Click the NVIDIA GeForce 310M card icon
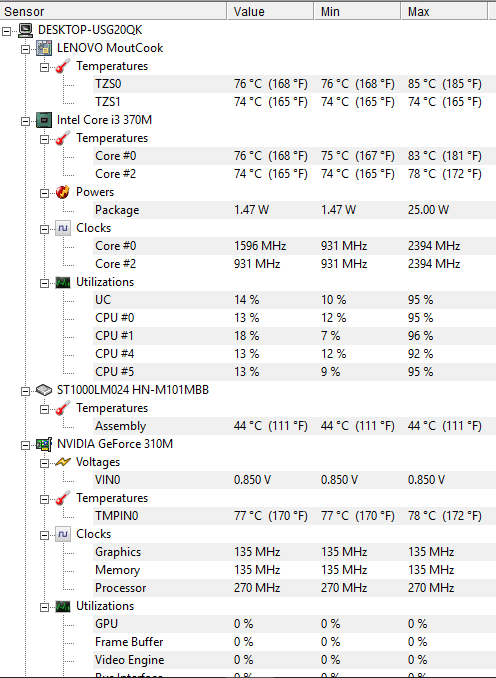The width and height of the screenshot is (496, 678). (44, 444)
